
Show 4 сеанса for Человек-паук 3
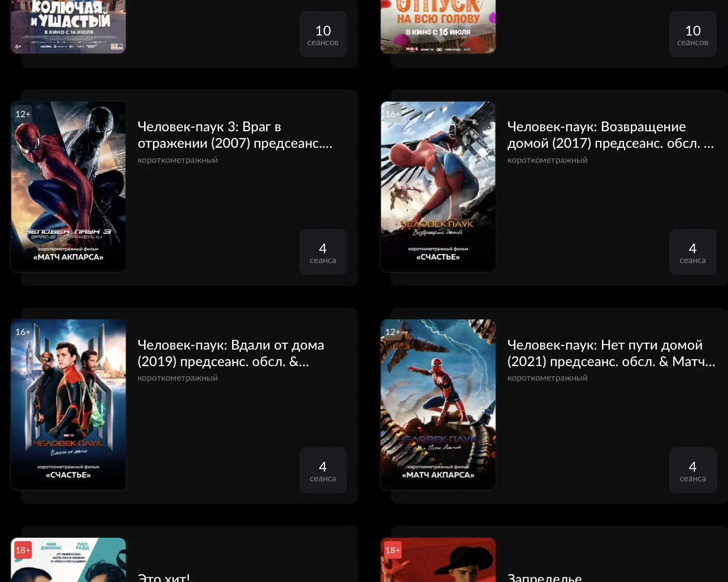coord(323,252)
